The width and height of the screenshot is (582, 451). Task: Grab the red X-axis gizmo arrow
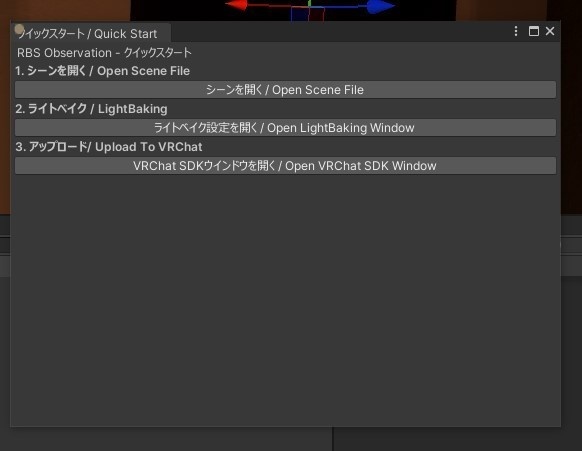coord(237,5)
